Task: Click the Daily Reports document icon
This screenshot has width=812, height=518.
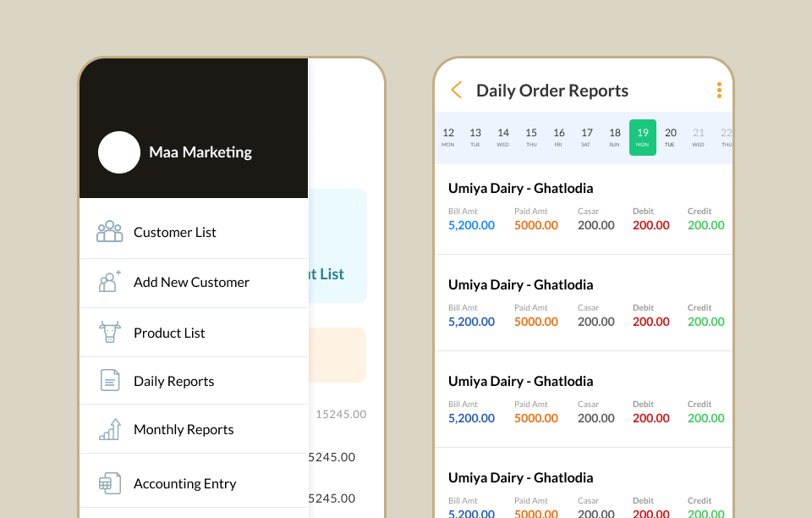Action: tap(110, 380)
